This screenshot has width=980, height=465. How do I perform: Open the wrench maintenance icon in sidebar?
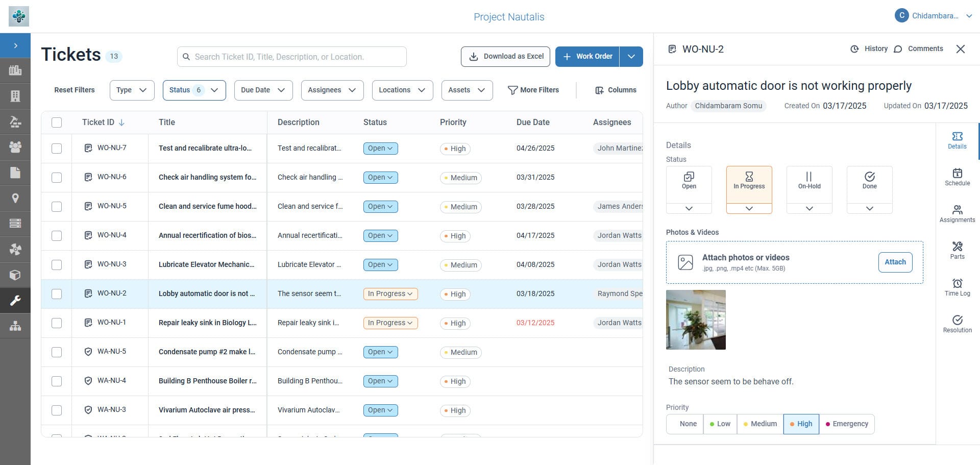15,300
